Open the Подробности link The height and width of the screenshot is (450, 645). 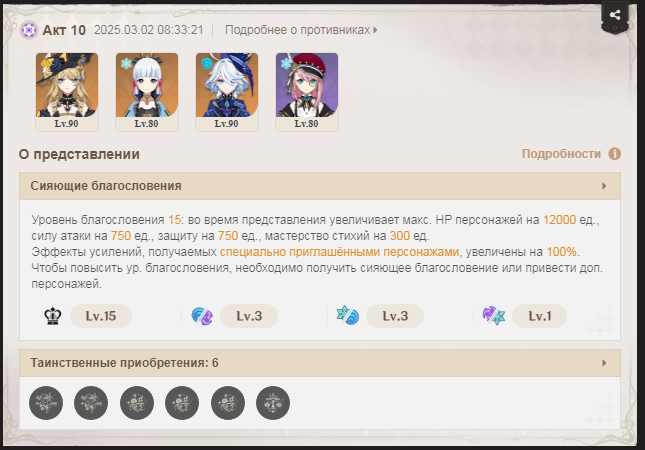pyautogui.click(x=561, y=154)
